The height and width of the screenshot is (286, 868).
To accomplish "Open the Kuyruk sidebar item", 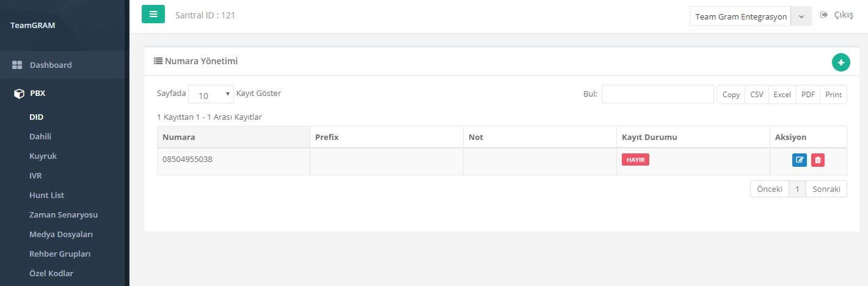I will click(x=43, y=156).
